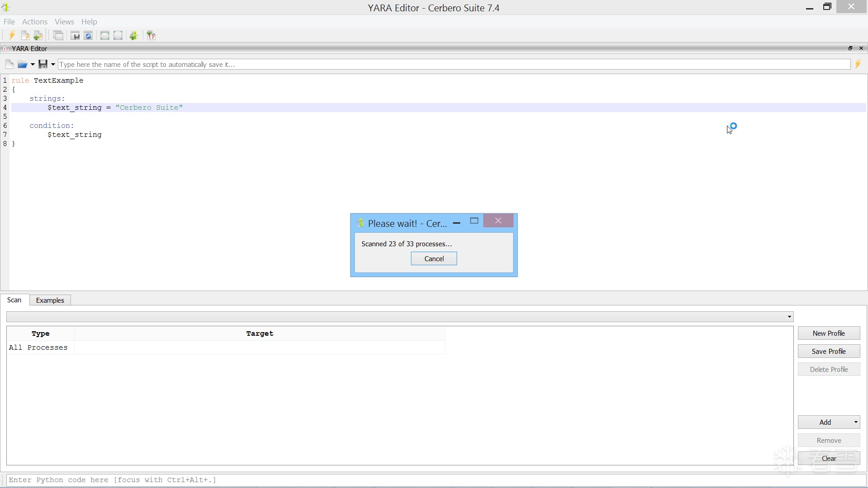The height and width of the screenshot is (488, 868).
Task: Click the window refresh layout toolbar icon
Action: click(x=89, y=35)
